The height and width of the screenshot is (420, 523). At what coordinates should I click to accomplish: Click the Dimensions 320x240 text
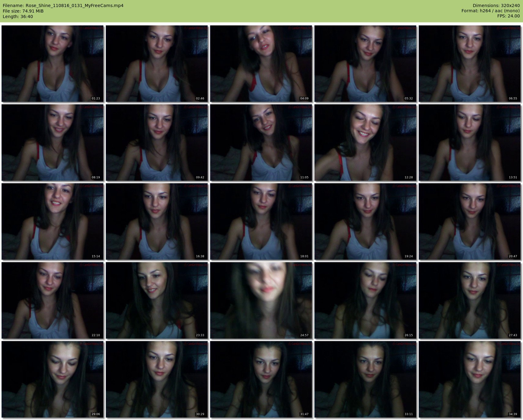click(496, 6)
